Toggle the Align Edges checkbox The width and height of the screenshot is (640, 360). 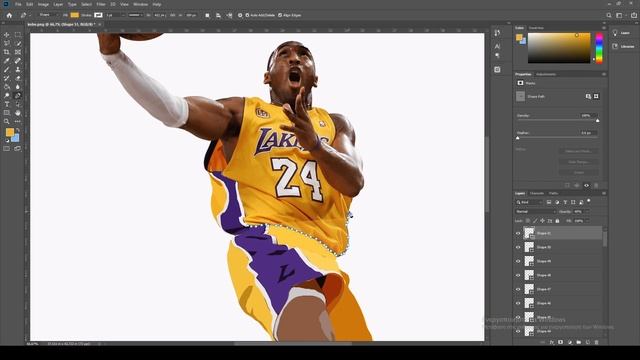(280, 15)
